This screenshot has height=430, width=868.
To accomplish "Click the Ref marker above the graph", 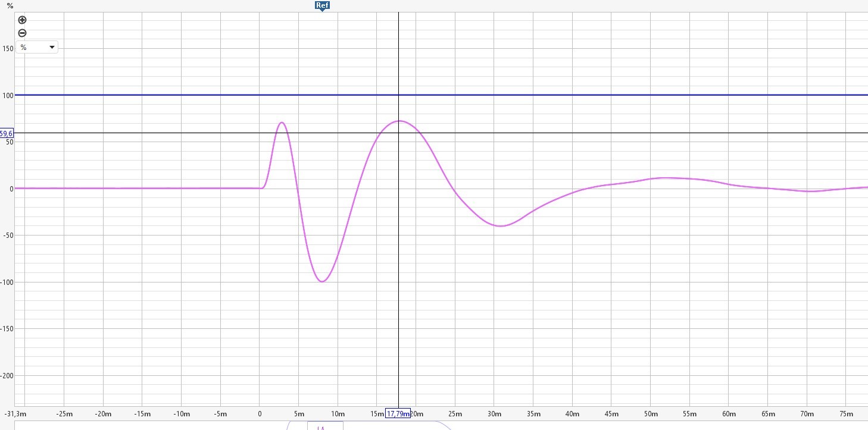I will [x=322, y=6].
